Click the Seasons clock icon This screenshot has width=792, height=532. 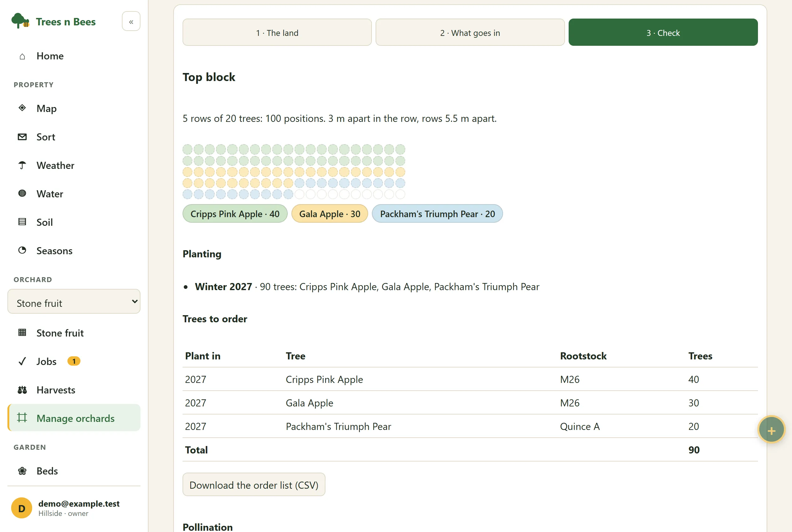22,251
